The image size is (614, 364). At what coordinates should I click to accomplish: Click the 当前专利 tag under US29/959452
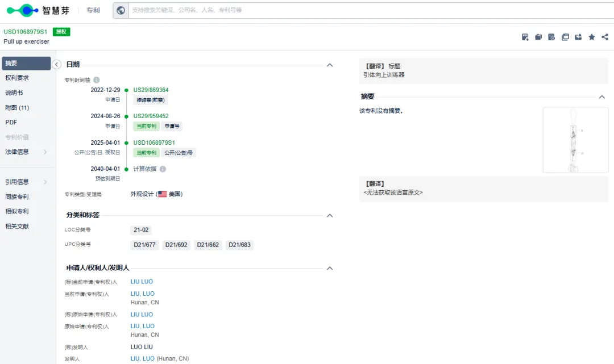click(147, 126)
